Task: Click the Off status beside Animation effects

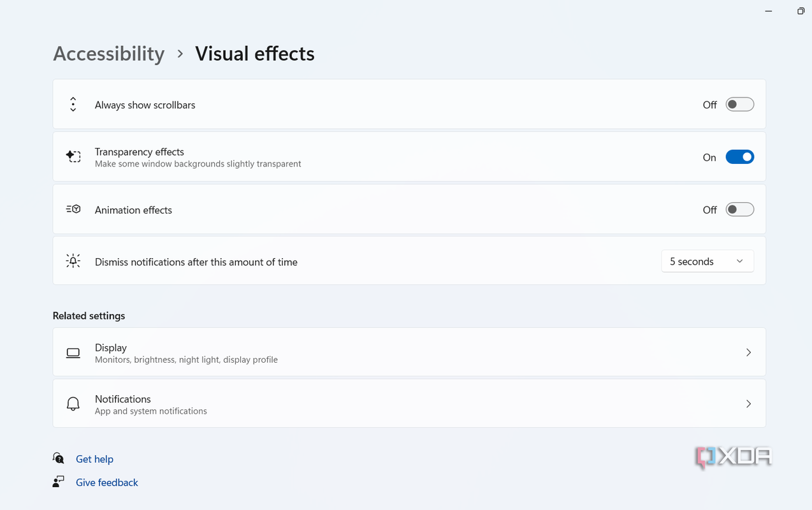Action: [x=710, y=210]
